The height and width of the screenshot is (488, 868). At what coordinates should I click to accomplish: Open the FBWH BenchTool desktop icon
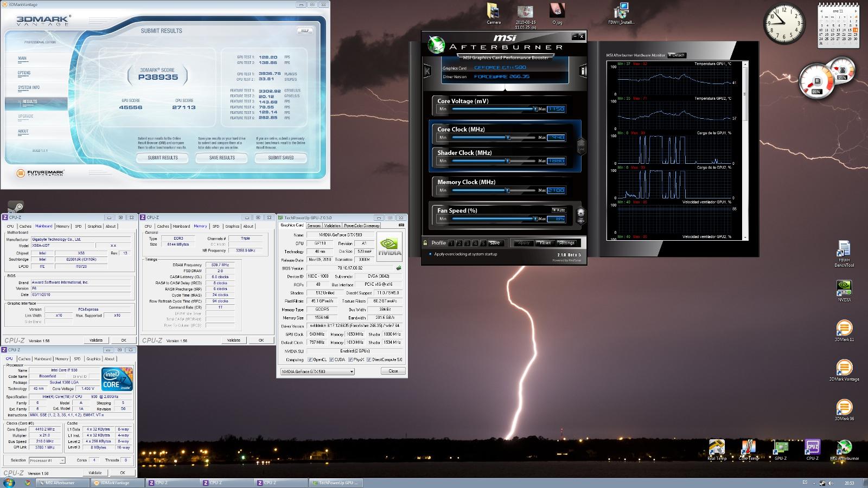point(844,254)
